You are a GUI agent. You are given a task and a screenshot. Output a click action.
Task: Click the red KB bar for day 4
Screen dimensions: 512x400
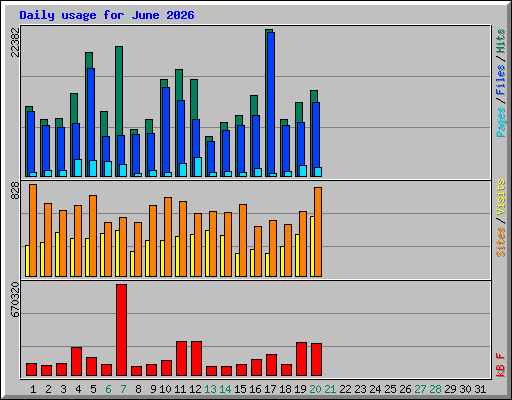coord(76,362)
